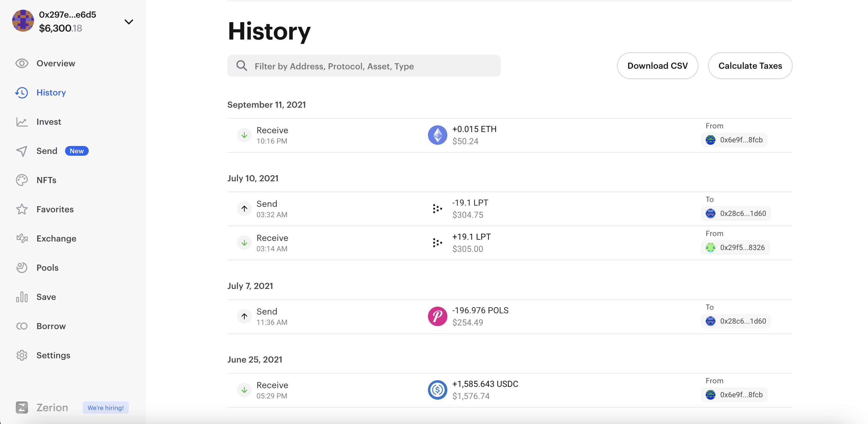
Task: Focus the Filter by Address search field
Action: point(364,66)
